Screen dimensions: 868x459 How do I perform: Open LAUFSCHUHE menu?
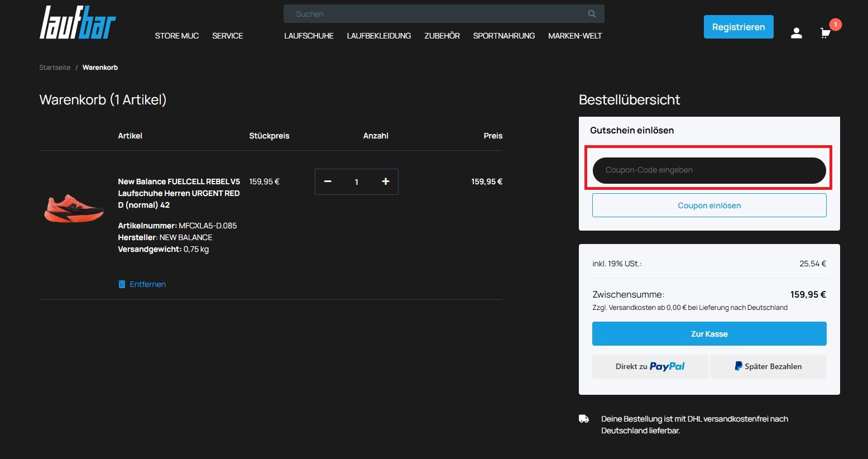tap(309, 36)
